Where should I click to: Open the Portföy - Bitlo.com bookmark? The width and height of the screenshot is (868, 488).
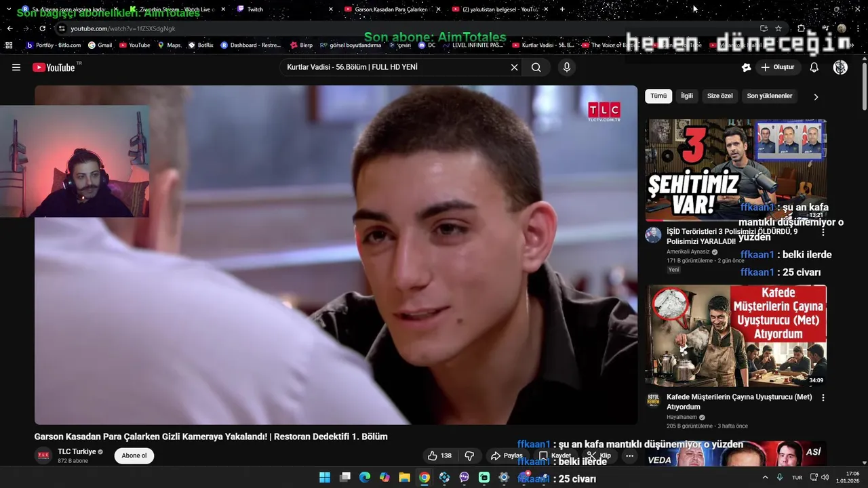[x=53, y=45]
